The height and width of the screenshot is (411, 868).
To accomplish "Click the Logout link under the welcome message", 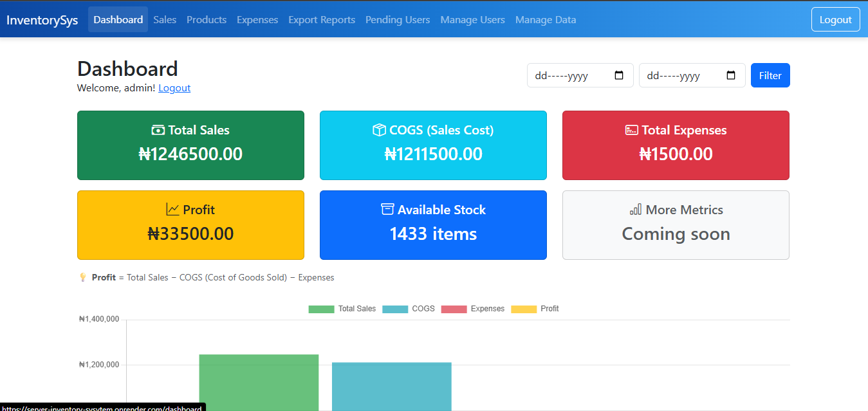I will pos(174,87).
